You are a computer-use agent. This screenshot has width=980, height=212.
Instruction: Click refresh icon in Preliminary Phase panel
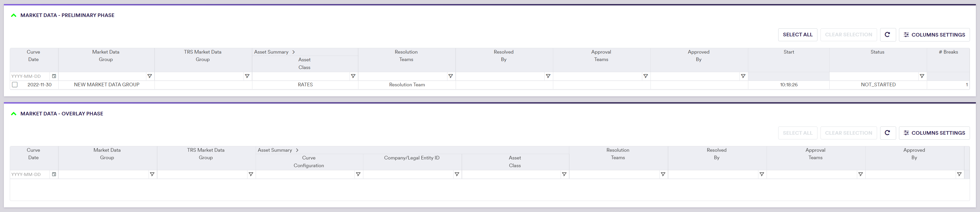pos(887,35)
